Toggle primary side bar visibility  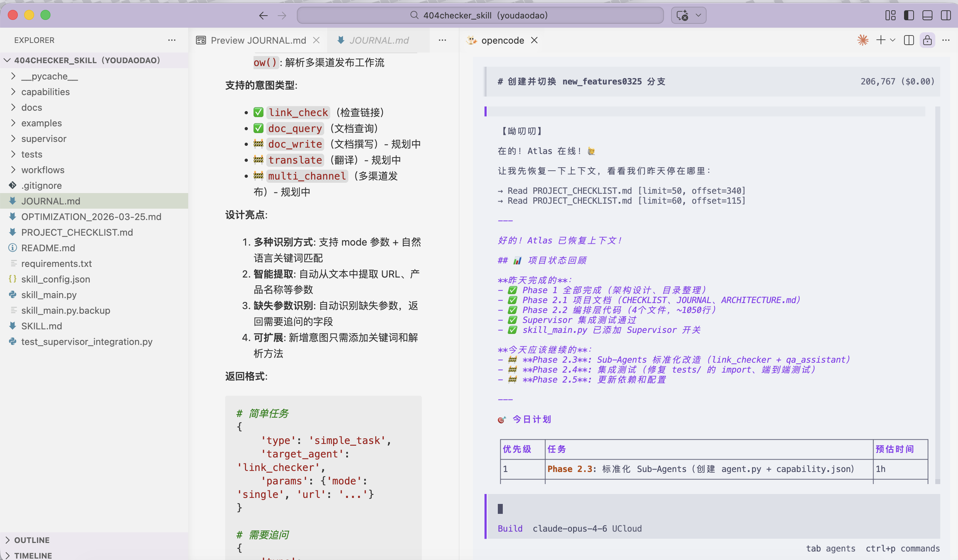point(909,15)
